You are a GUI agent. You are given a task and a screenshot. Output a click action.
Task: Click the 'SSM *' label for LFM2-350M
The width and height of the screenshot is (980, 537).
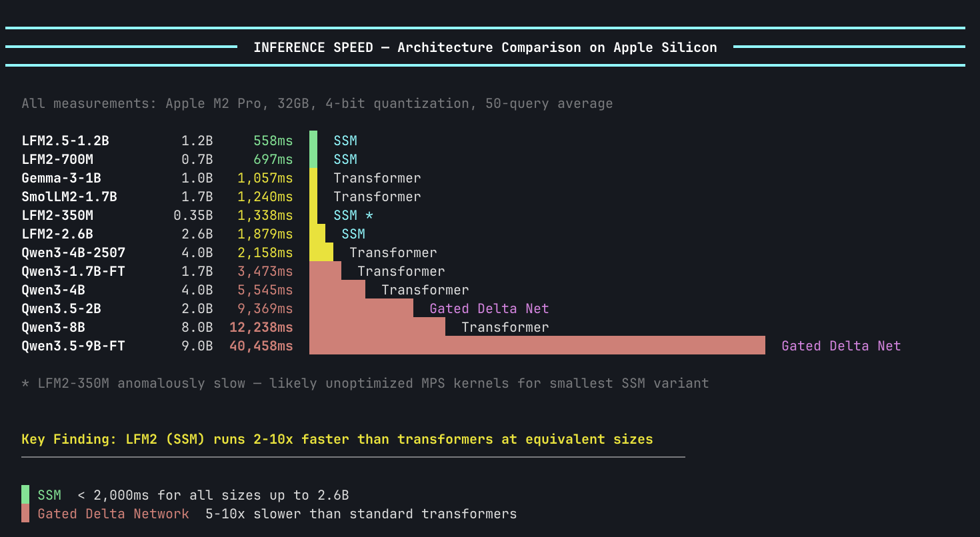pyautogui.click(x=353, y=215)
